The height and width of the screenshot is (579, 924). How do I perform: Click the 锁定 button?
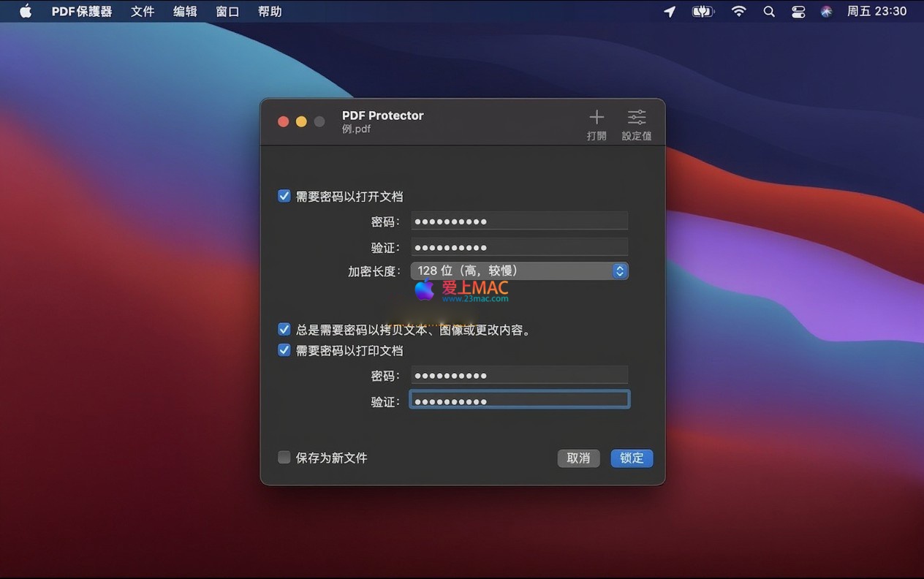[x=632, y=458]
